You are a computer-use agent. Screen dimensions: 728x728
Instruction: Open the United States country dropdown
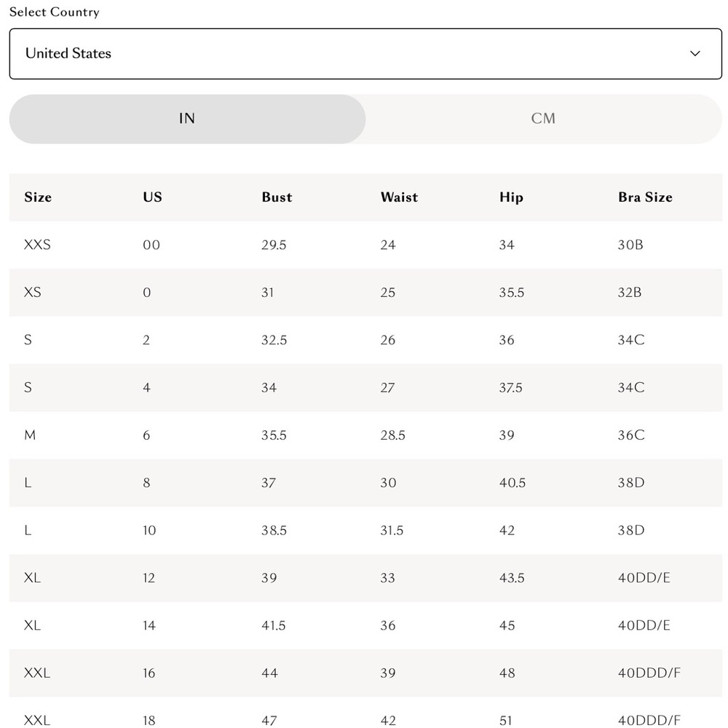tap(365, 54)
